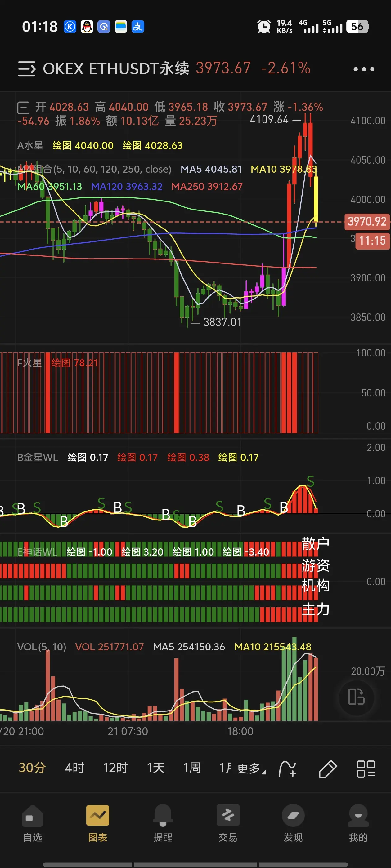391x868 pixels.
Task: Select the pencil drawing tool
Action: click(x=328, y=769)
